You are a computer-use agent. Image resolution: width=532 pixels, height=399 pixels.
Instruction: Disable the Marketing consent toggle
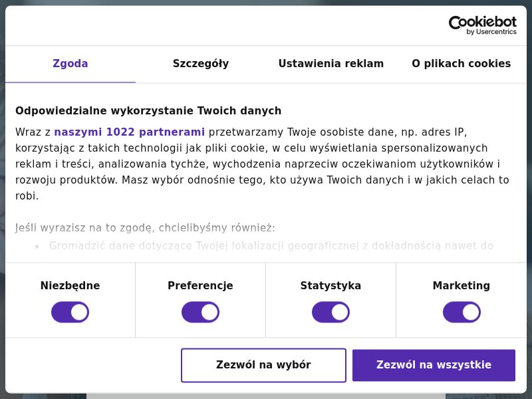(462, 311)
